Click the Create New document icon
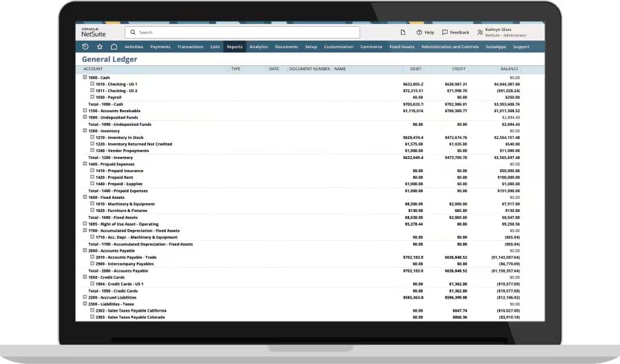 click(403, 32)
